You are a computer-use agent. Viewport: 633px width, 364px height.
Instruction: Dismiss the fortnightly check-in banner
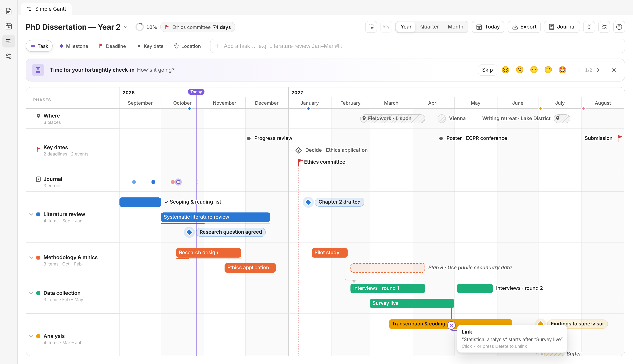[x=614, y=70]
